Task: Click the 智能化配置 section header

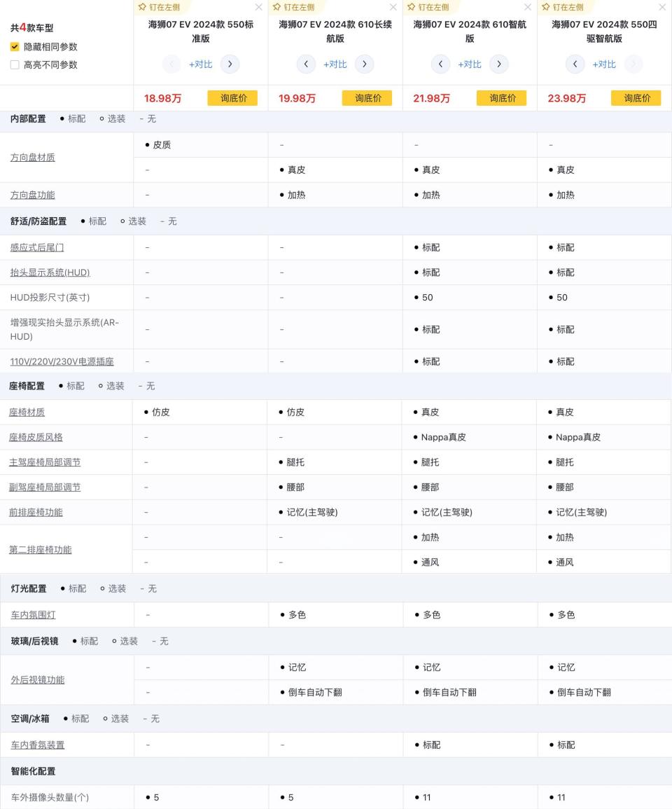Action: [x=33, y=771]
